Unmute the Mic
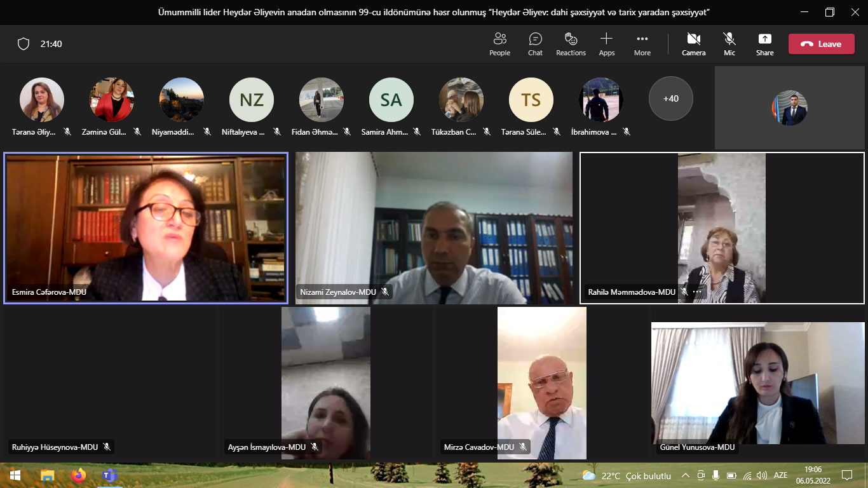The height and width of the screenshot is (488, 868). point(729,44)
